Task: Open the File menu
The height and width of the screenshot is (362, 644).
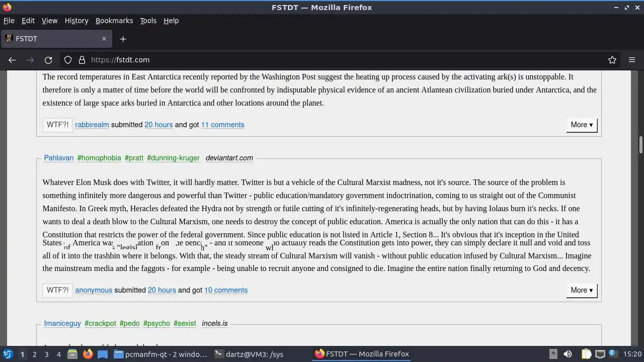Action: pyautogui.click(x=9, y=21)
